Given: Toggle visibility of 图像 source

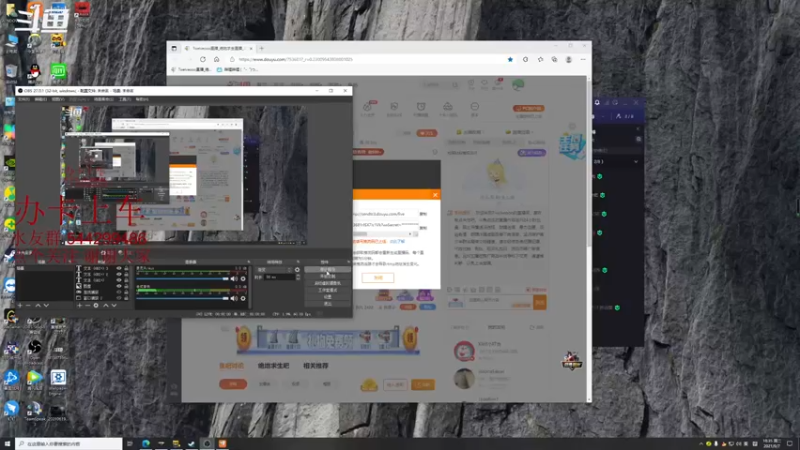Looking at the screenshot, I should tap(119, 286).
